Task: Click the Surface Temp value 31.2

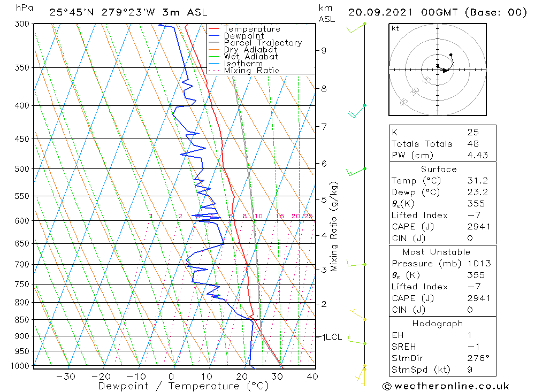Action: [478, 180]
